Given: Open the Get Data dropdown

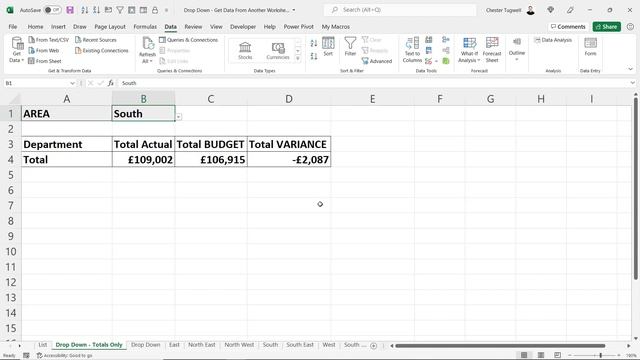Looking at the screenshot, I should [x=17, y=50].
